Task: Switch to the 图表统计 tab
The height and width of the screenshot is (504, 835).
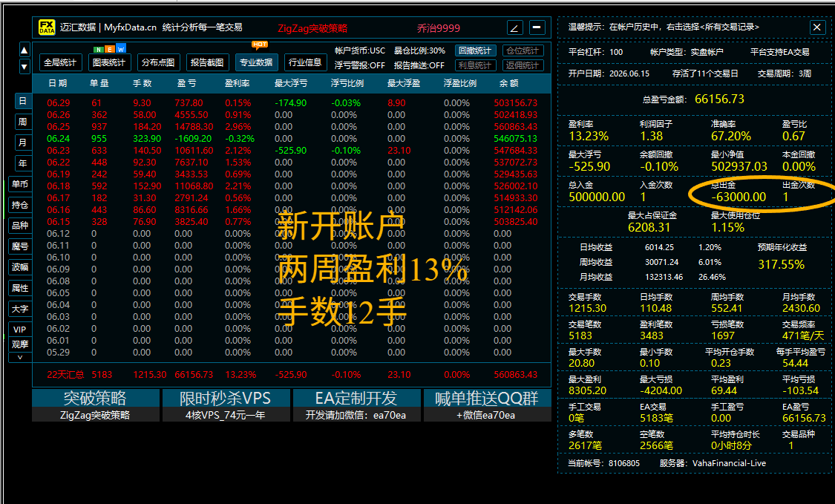Action: click(109, 62)
